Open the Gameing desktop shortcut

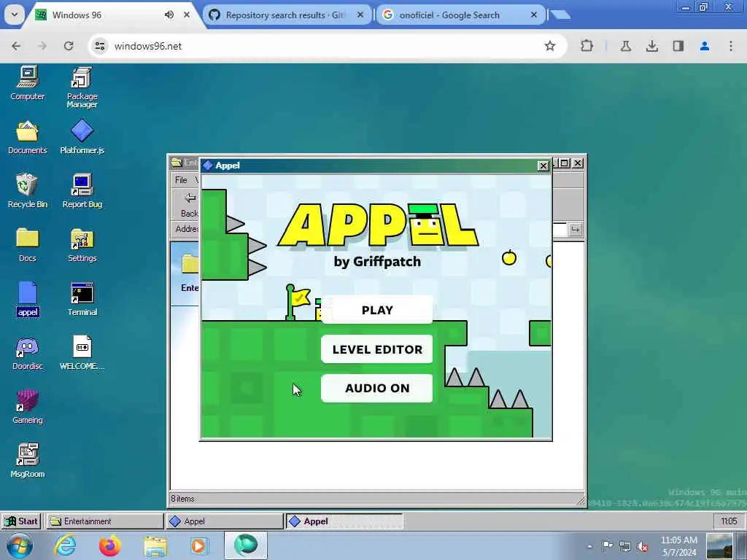27,407
